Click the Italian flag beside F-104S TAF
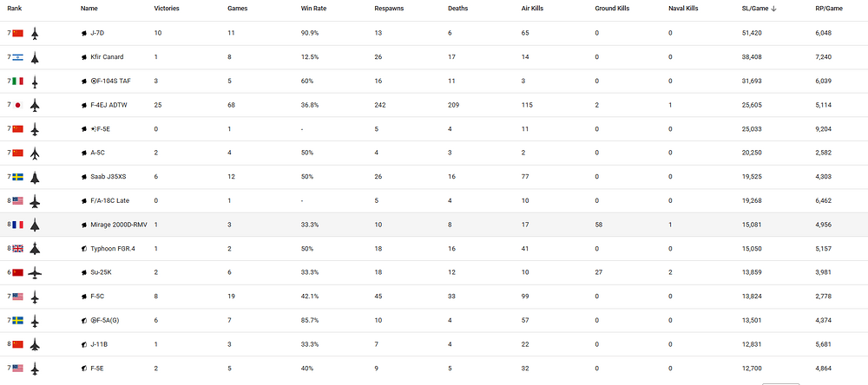 16,82
